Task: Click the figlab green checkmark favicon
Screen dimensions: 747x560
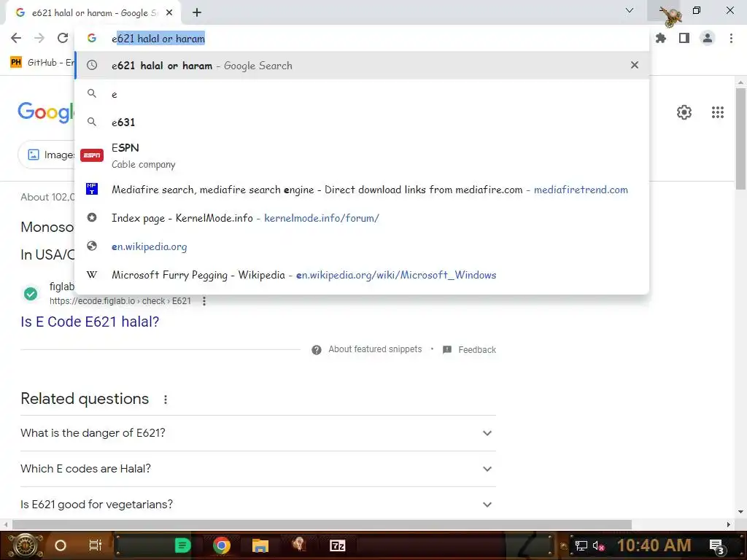Action: click(x=31, y=294)
